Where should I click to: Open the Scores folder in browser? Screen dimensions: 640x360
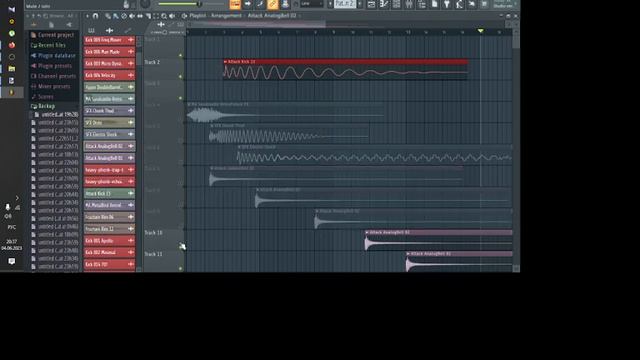[42, 96]
